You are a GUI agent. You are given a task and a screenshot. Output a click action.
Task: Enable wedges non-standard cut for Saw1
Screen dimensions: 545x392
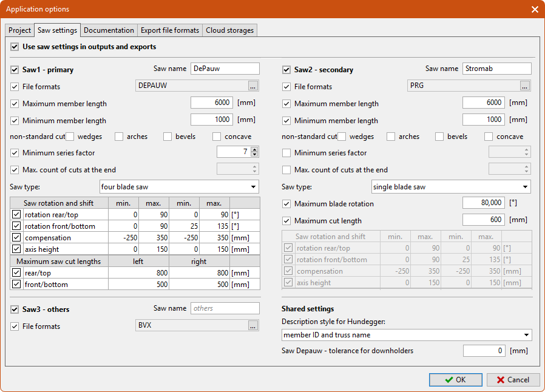(70, 137)
